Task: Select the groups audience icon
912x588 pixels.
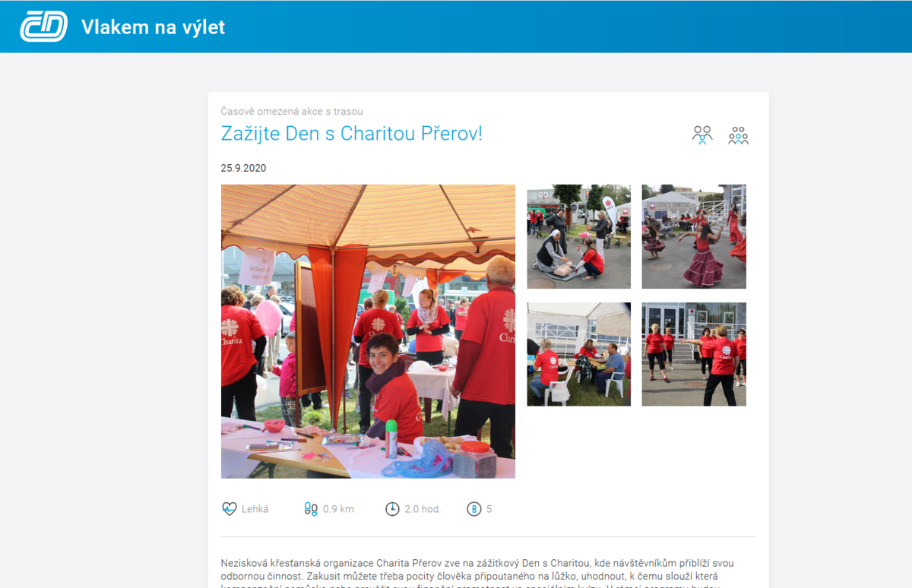Action: click(738, 135)
